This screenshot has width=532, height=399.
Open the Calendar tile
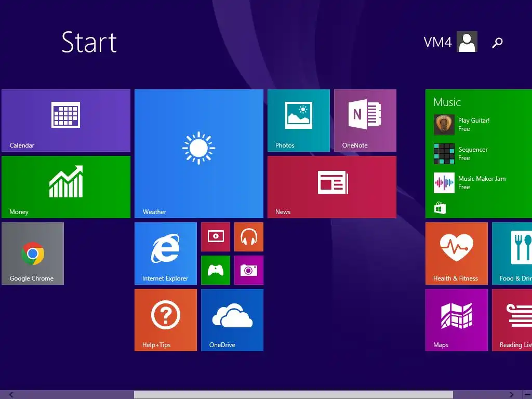tap(66, 121)
